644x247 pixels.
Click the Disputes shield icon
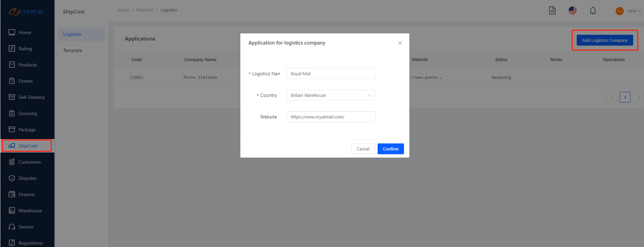click(x=12, y=178)
